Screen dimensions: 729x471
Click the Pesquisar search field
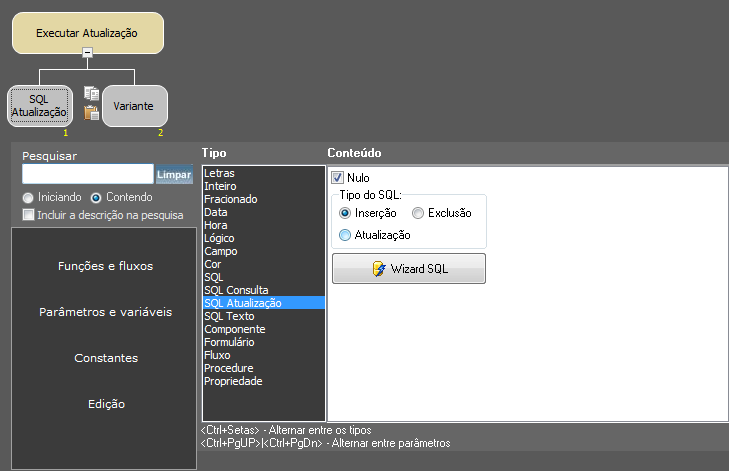click(87, 174)
